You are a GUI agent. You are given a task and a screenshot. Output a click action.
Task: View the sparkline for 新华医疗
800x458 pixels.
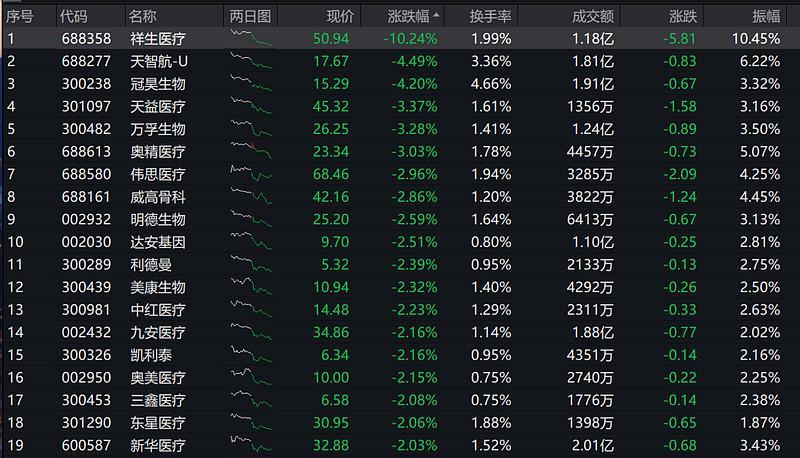[x=251, y=445]
